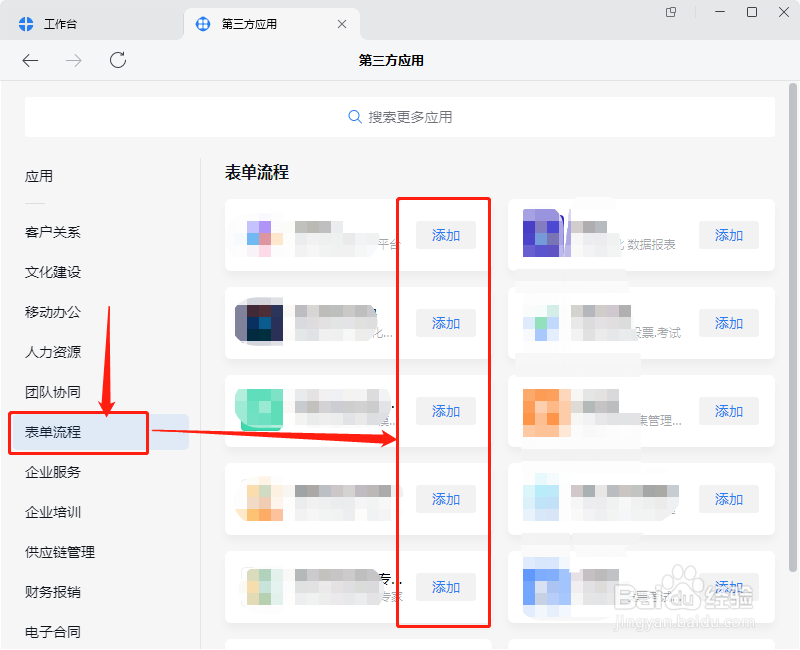Select 供应链管理 category
Image resolution: width=800 pixels, height=650 pixels.
[x=60, y=552]
